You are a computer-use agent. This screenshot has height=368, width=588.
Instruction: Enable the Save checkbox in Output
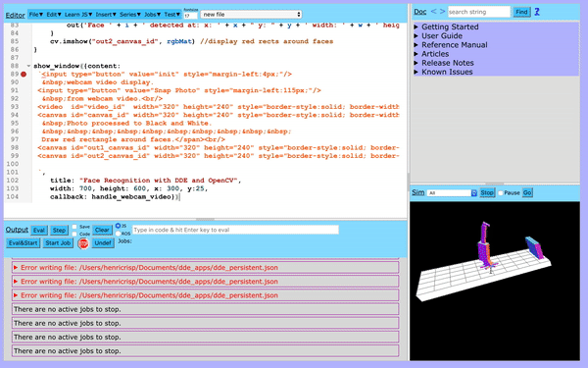coord(74,227)
